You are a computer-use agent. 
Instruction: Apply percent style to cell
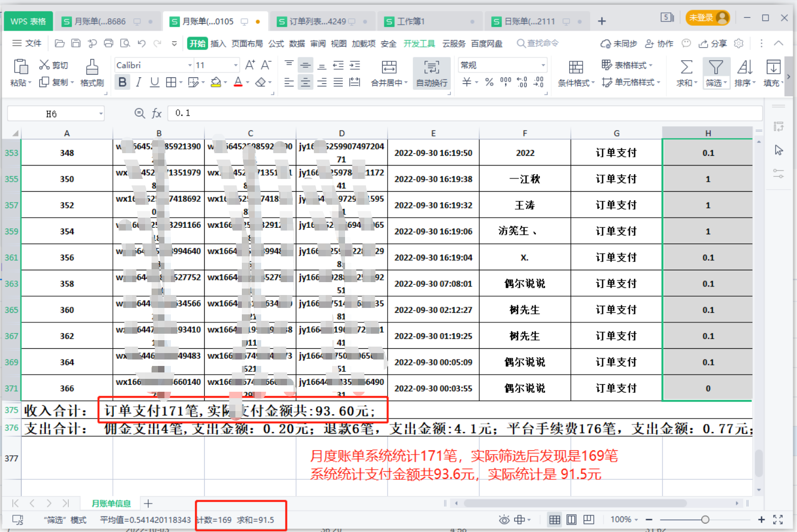coord(489,82)
